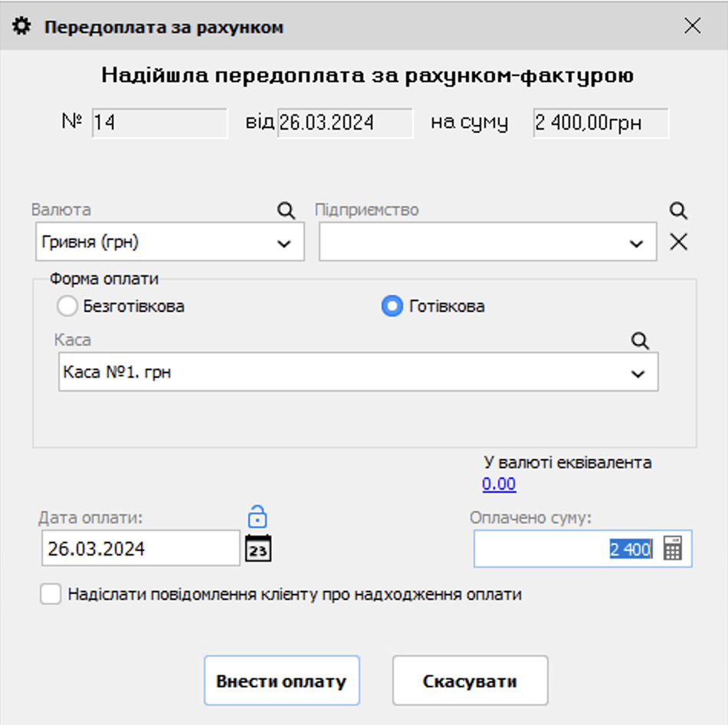Open the currency search magnifier
Screen dimensions: 728x725
[285, 211]
